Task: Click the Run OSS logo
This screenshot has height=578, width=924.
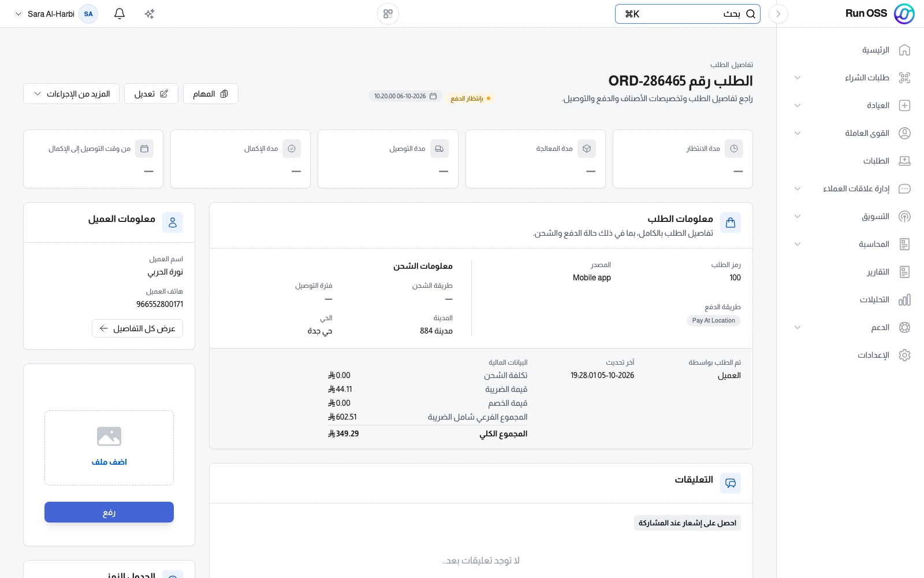Action: pyautogui.click(x=904, y=14)
